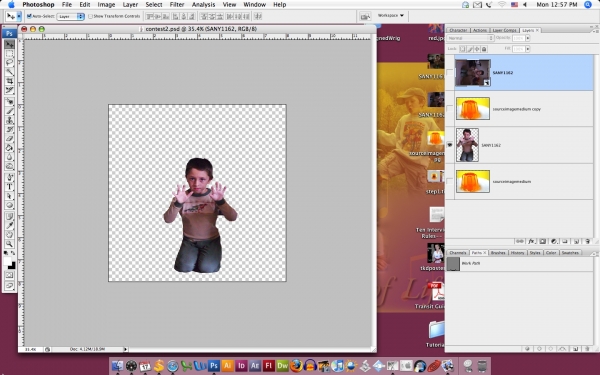600x375 pixels.
Task: Click the link layers icon
Action: pyautogui.click(x=520, y=241)
